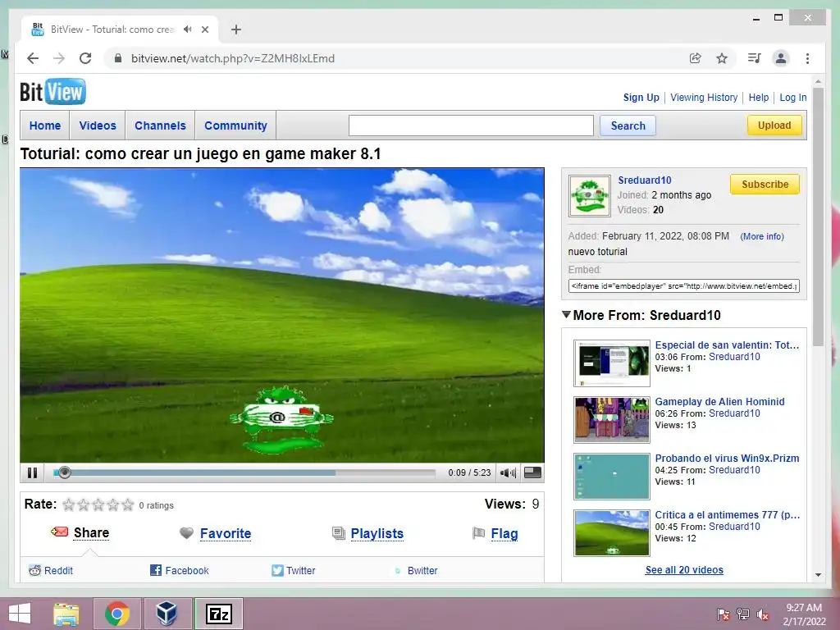Image resolution: width=840 pixels, height=630 pixels.
Task: Click Sreduard10 avatar thumbnail
Action: [x=589, y=195]
